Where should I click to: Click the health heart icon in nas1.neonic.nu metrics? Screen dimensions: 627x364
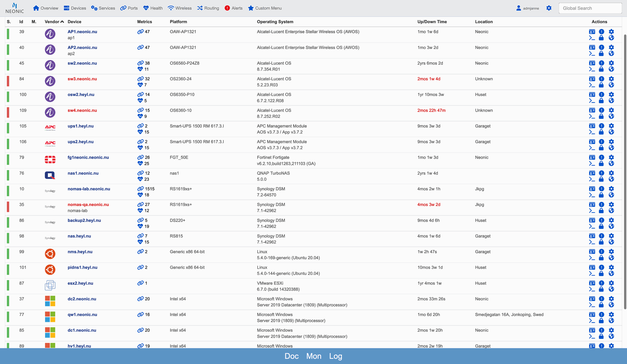coord(140,179)
